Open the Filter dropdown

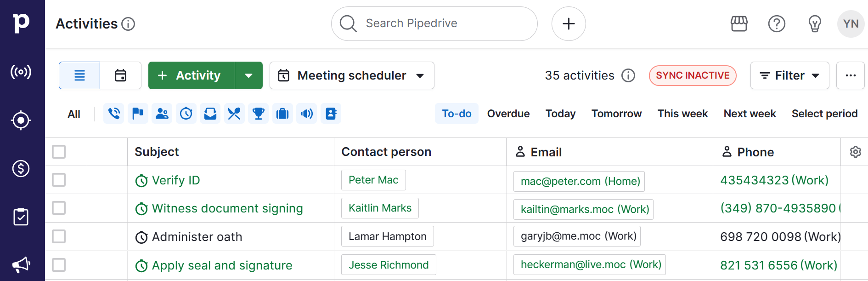coord(789,75)
